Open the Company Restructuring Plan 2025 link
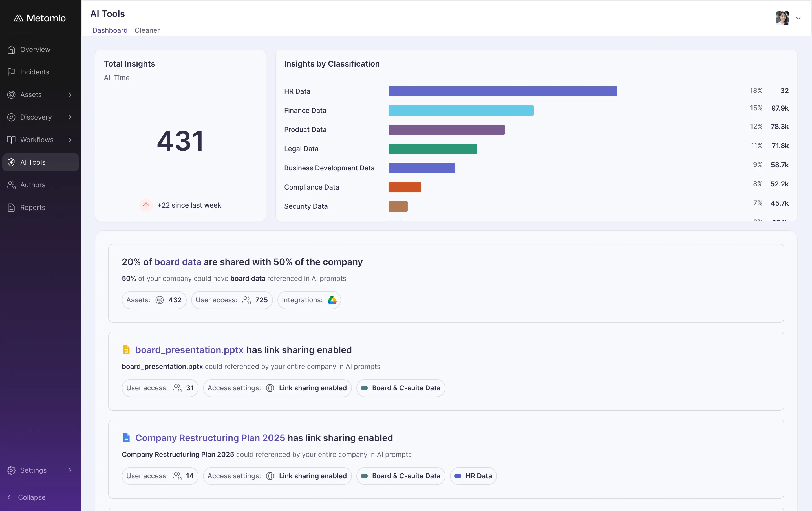This screenshot has width=812, height=511. pos(210,438)
